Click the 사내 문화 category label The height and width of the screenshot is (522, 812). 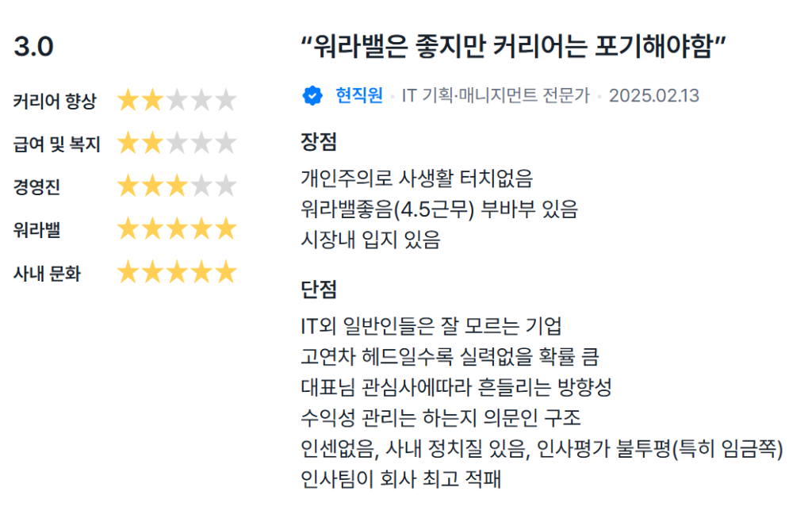point(47,274)
